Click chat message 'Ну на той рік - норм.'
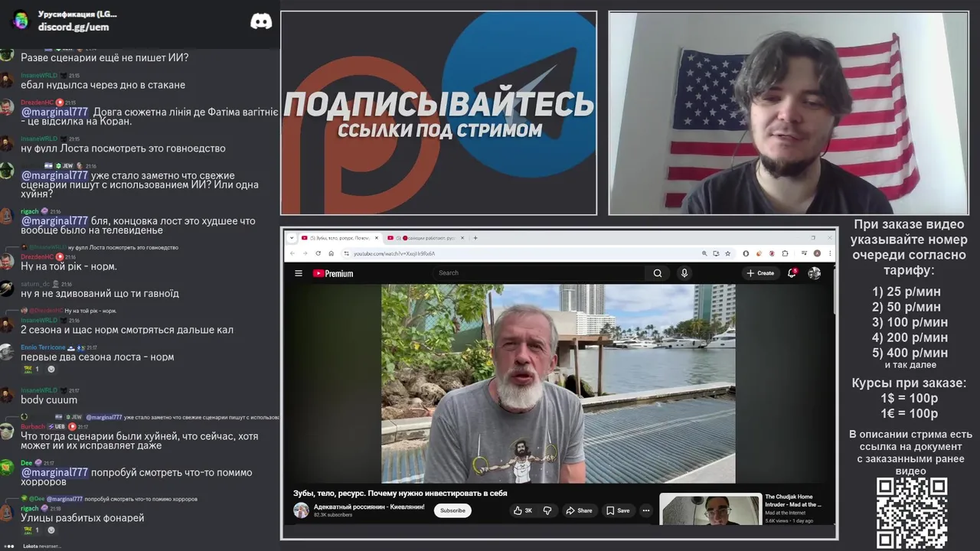 pos(69,266)
